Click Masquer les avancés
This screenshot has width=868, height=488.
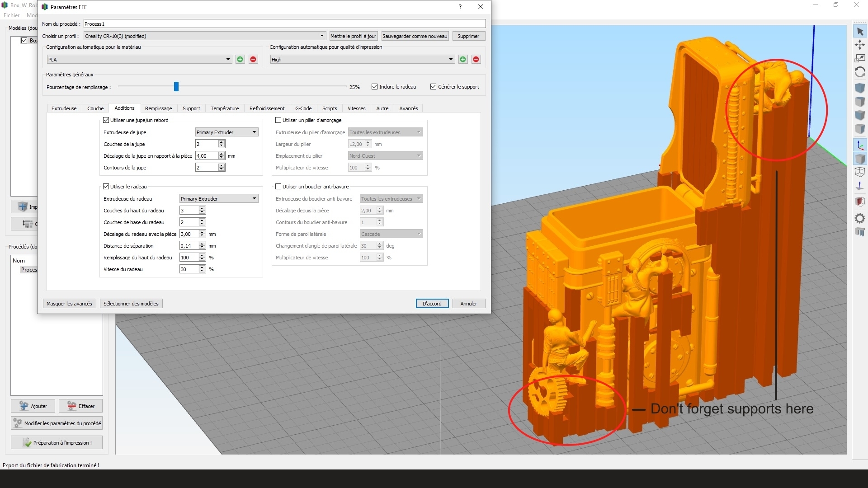pos(69,304)
